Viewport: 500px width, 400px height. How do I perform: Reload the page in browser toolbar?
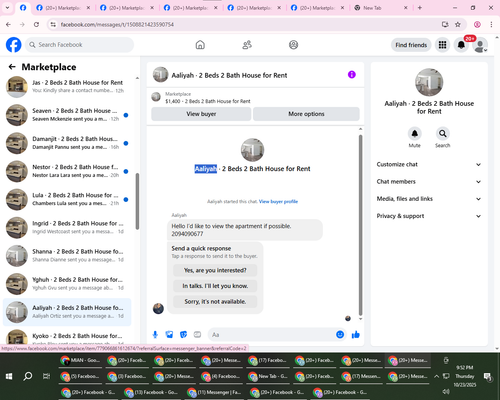click(36, 24)
